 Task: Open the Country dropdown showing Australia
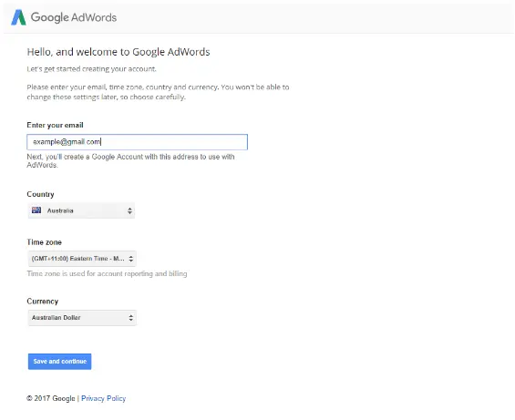[81, 210]
